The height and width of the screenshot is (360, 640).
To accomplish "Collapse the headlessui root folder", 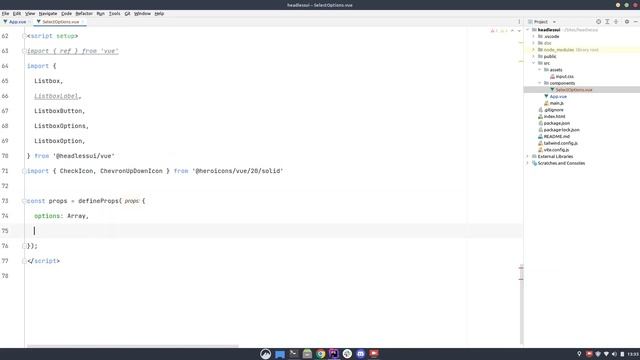I will coord(528,30).
